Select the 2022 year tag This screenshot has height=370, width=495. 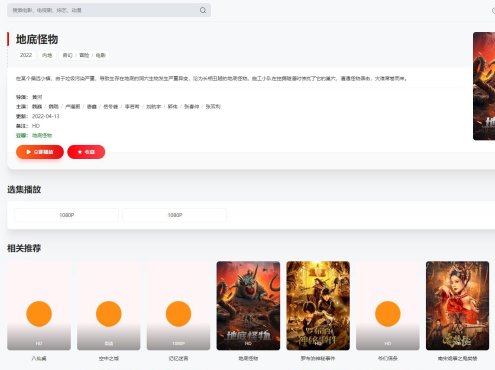point(26,55)
